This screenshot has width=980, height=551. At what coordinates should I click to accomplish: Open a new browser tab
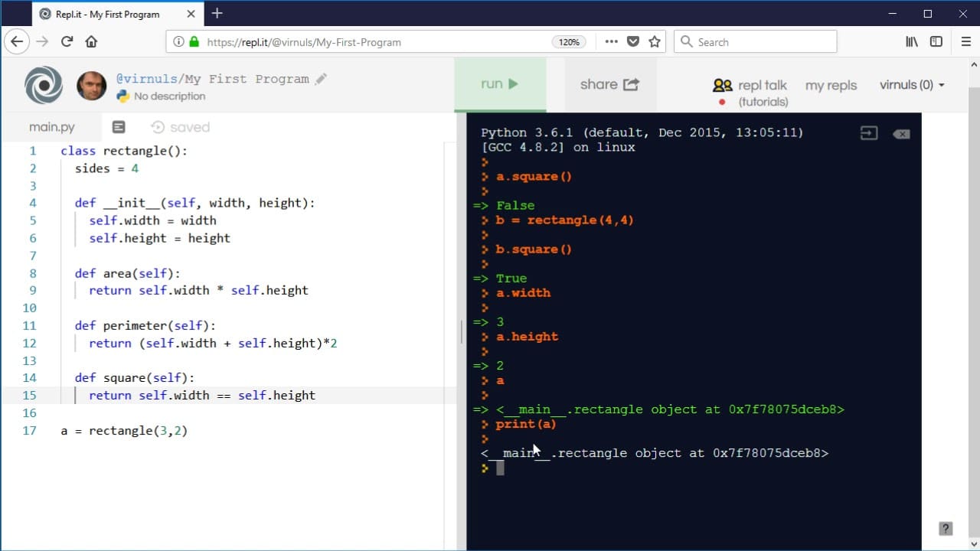point(217,13)
